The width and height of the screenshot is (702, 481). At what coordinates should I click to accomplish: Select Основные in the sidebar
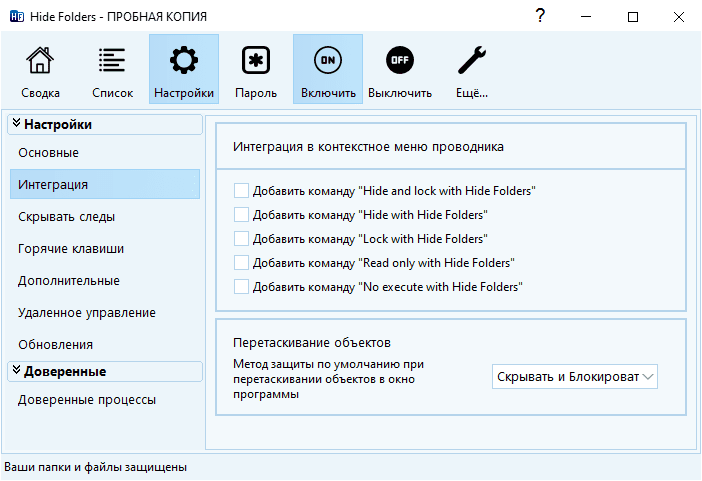click(105, 153)
